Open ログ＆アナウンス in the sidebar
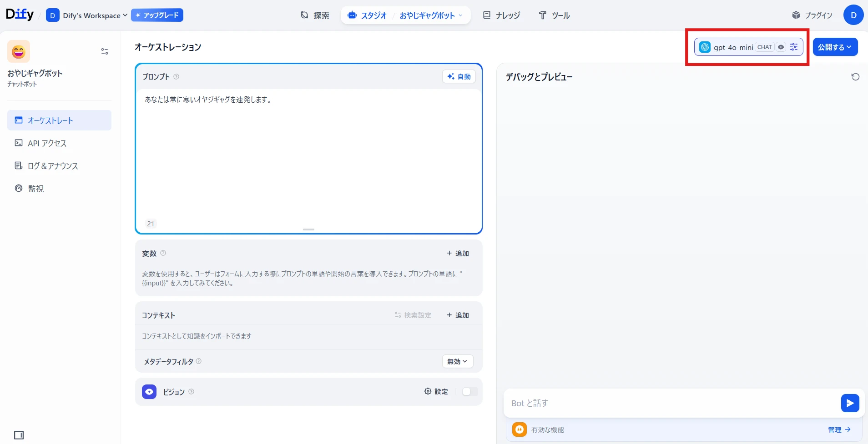Screen dimensions: 868x444 pyautogui.click(x=52, y=166)
